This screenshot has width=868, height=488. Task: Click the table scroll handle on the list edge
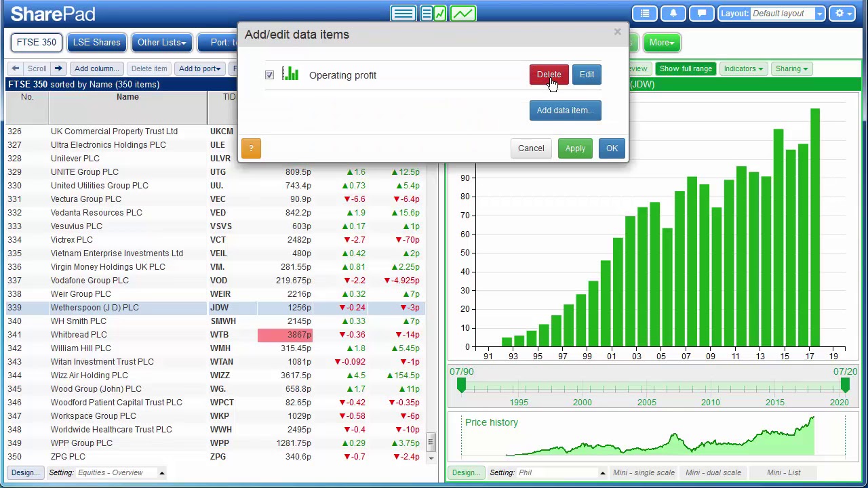[430, 442]
